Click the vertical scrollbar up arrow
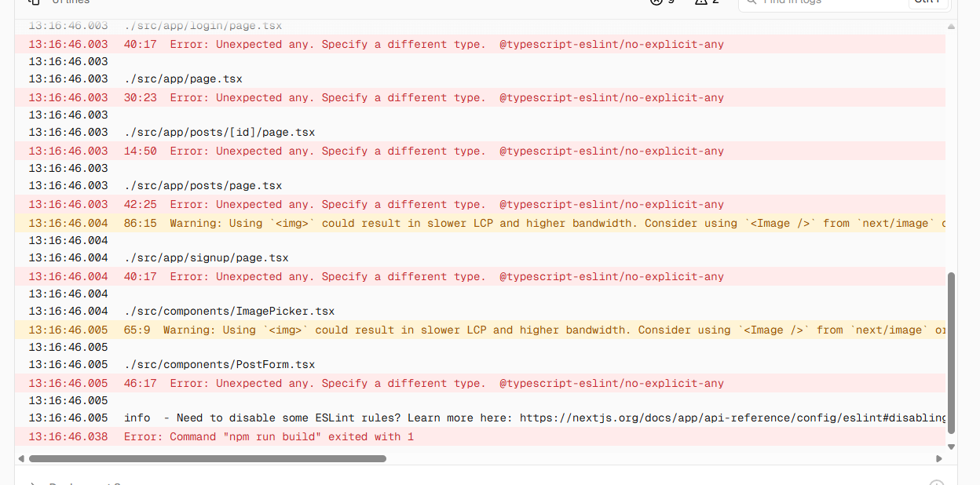The width and height of the screenshot is (980, 485). tap(952, 27)
